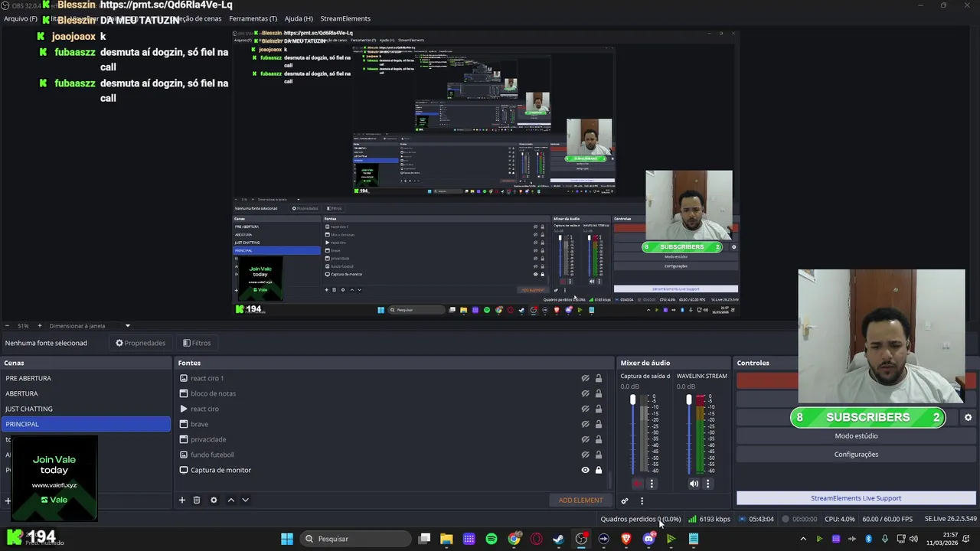Image resolution: width=980 pixels, height=551 pixels.
Task: Move source up with the up arrow
Action: pos(231,500)
